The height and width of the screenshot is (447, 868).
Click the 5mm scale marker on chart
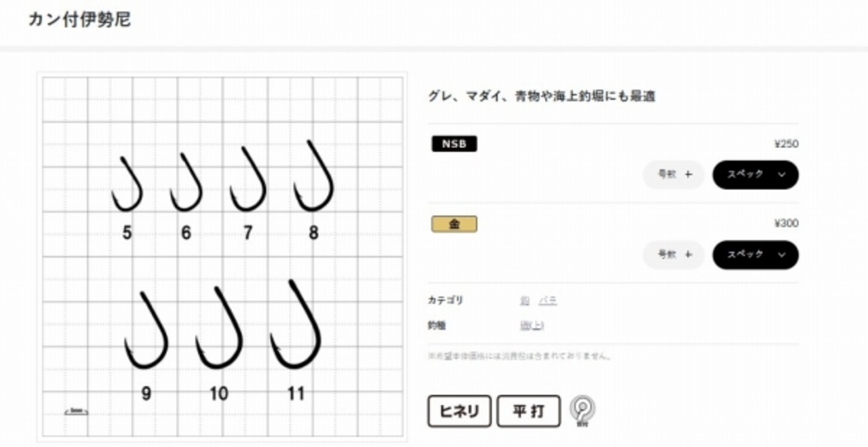coord(76,411)
